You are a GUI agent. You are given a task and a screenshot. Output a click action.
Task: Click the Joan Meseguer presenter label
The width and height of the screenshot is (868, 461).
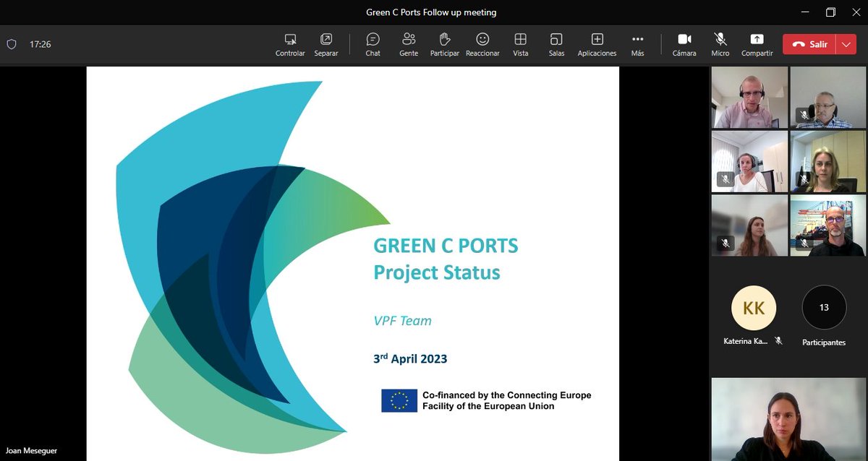click(32, 452)
